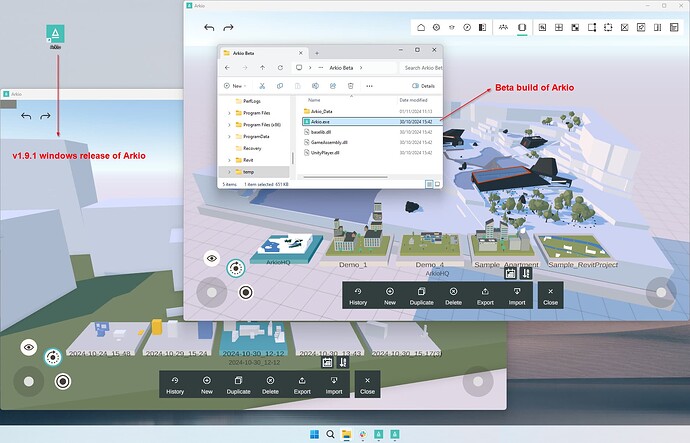The width and height of the screenshot is (690, 443).
Task: Sort files by the Name column header
Action: pyautogui.click(x=314, y=100)
